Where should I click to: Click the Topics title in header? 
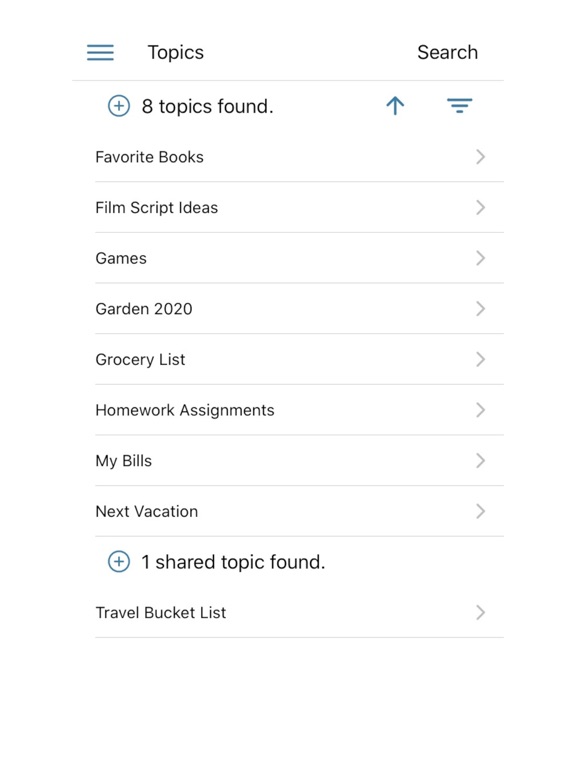(x=175, y=52)
